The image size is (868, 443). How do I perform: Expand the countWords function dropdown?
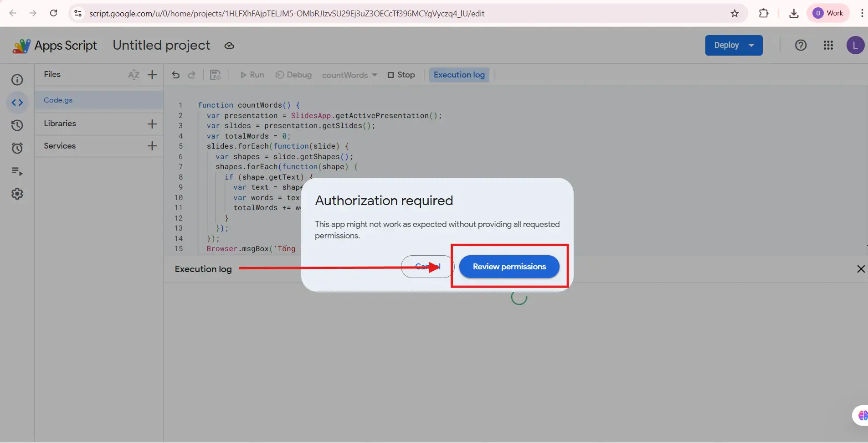[349, 75]
